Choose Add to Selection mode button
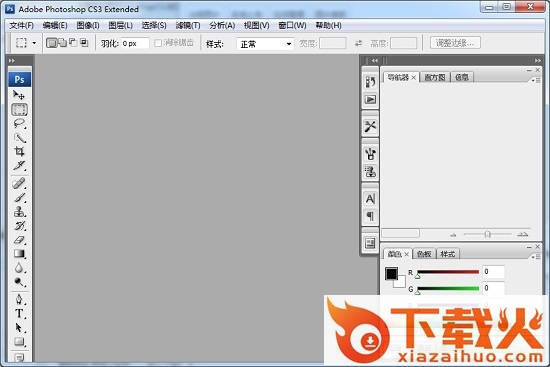 tap(62, 43)
